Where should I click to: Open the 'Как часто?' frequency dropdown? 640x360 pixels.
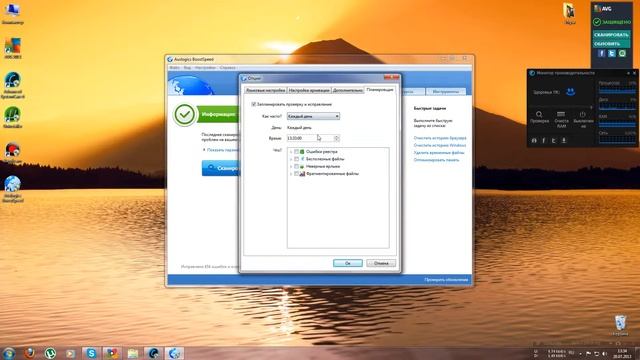313,116
